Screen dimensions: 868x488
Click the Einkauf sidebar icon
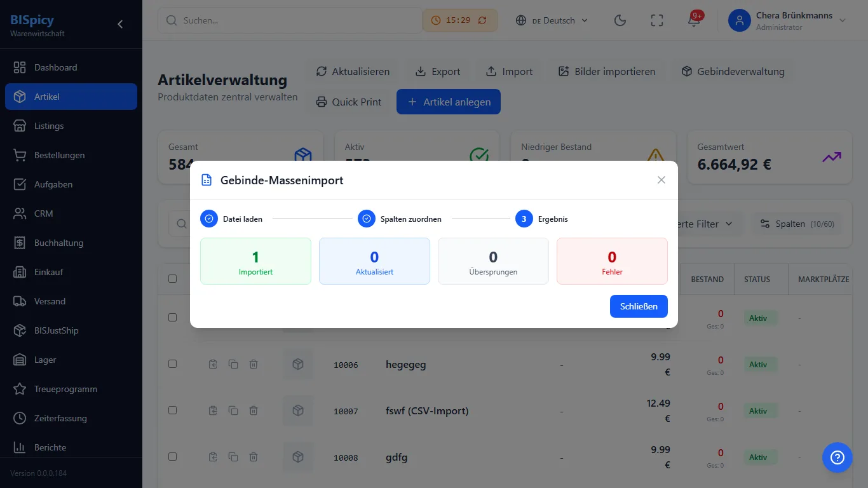click(20, 272)
